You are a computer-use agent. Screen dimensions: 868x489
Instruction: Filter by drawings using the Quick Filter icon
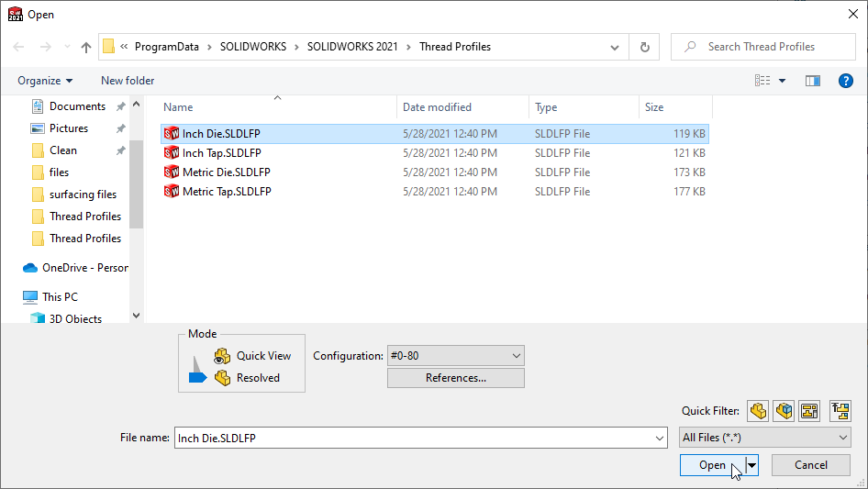[x=809, y=411]
